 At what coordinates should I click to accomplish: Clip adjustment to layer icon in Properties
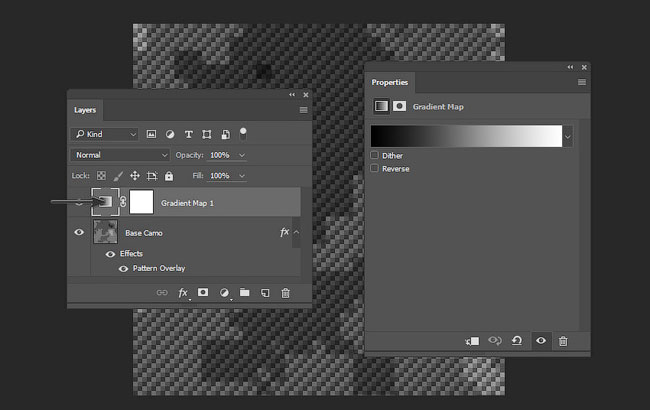[x=472, y=341]
